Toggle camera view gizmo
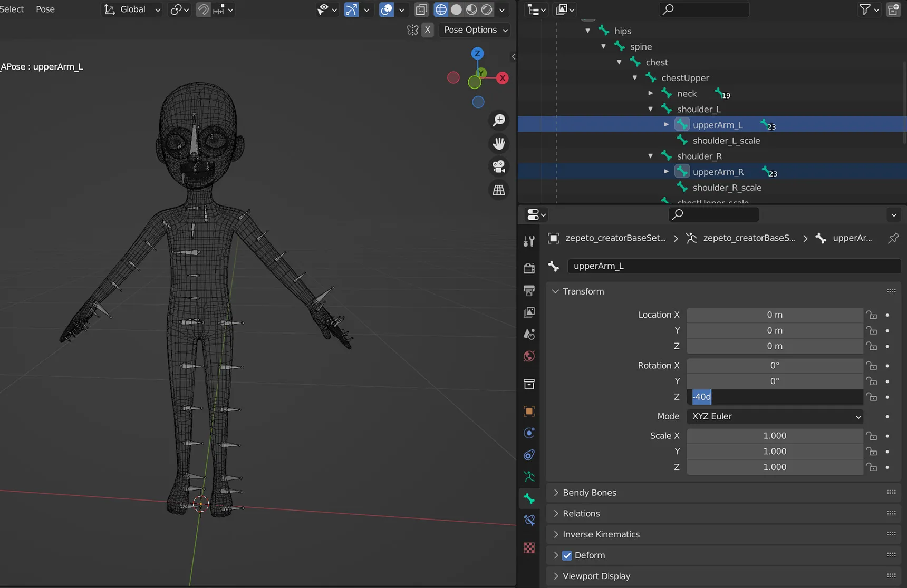This screenshot has width=907, height=588. [x=498, y=166]
